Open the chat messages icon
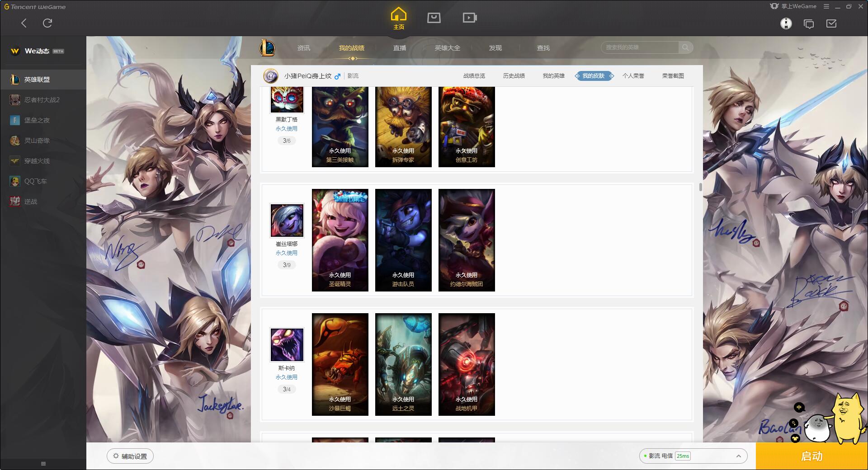The height and width of the screenshot is (470, 868). click(x=809, y=23)
